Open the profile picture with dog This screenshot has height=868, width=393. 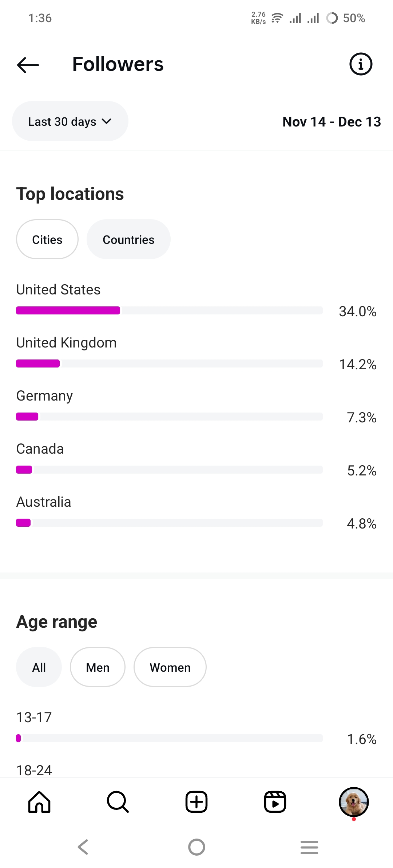[354, 801]
